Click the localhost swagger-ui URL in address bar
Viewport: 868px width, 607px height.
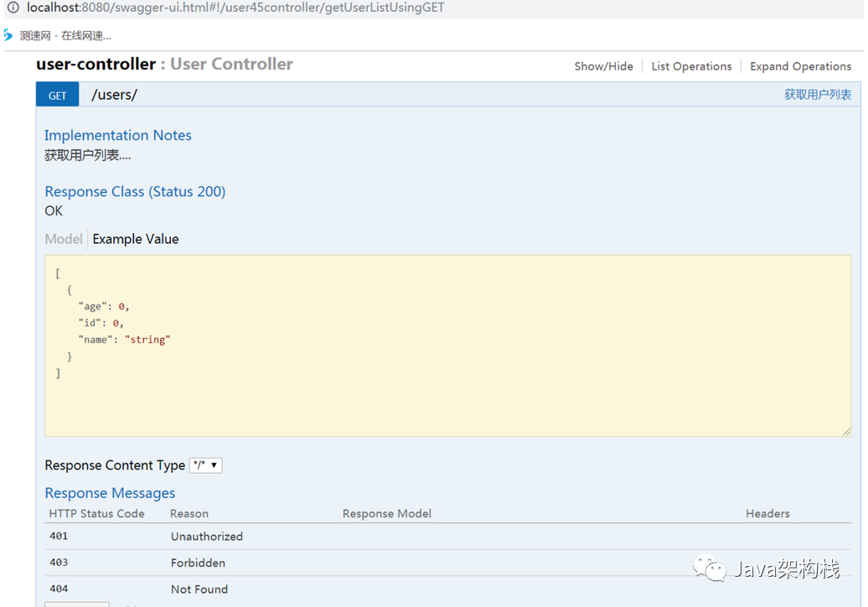pyautogui.click(x=235, y=8)
